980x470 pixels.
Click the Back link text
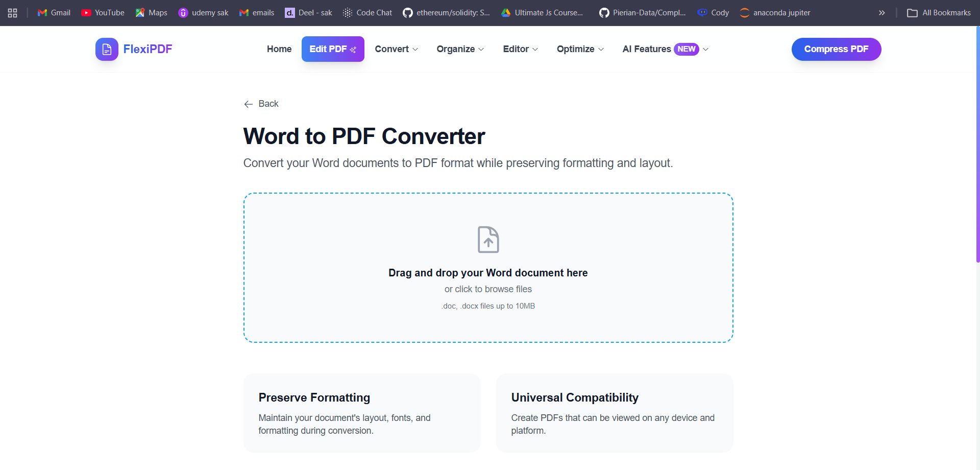[x=268, y=104]
